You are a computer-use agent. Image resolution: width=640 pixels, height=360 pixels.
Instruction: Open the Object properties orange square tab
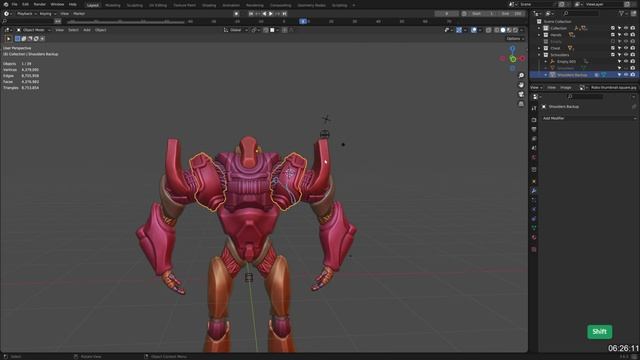point(534,181)
